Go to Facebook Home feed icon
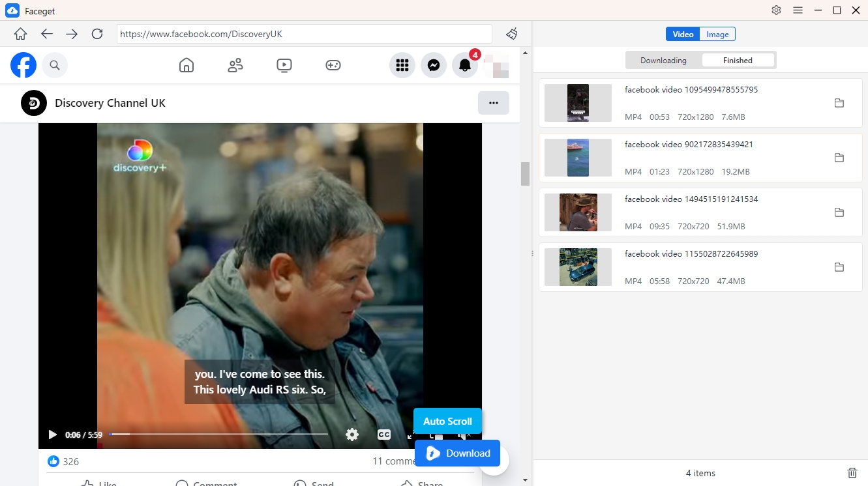 [x=187, y=65]
